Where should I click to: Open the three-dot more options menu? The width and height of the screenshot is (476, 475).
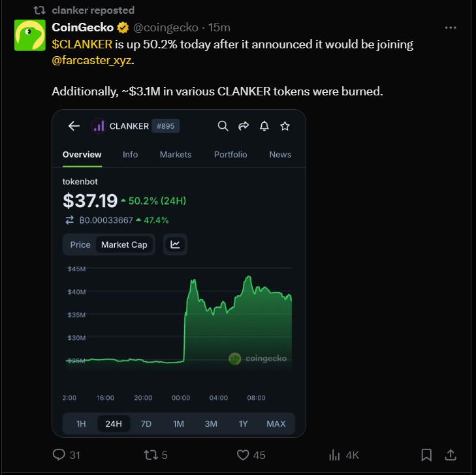451,28
